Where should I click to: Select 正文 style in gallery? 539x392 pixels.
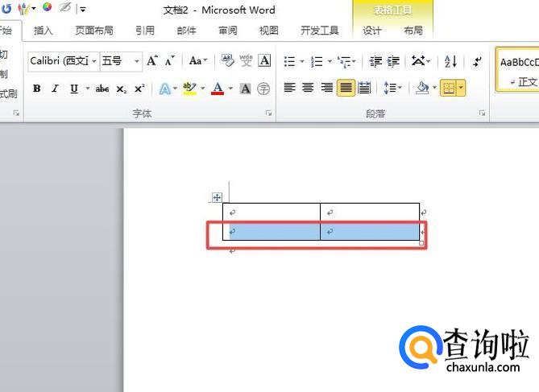tap(518, 70)
